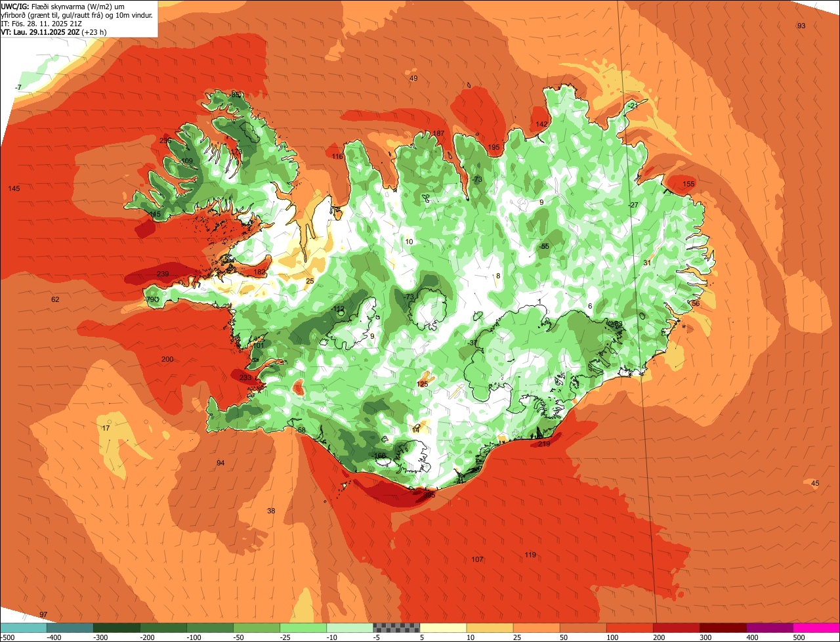Click map value '119' in the southern ocean
The height and width of the screenshot is (642, 840).
tap(530, 555)
